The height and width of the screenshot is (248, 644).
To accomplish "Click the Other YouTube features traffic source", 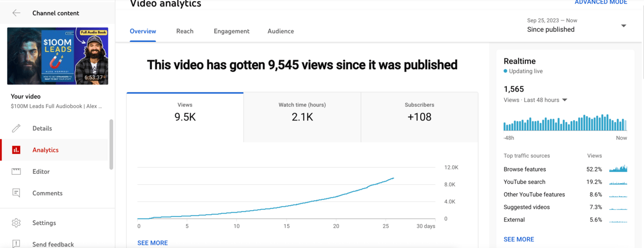I will [565, 195].
